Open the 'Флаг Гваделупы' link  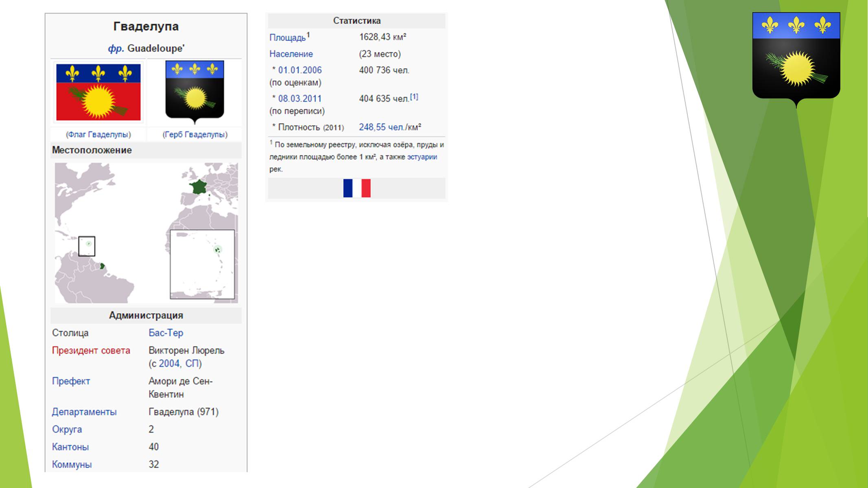[x=98, y=135]
